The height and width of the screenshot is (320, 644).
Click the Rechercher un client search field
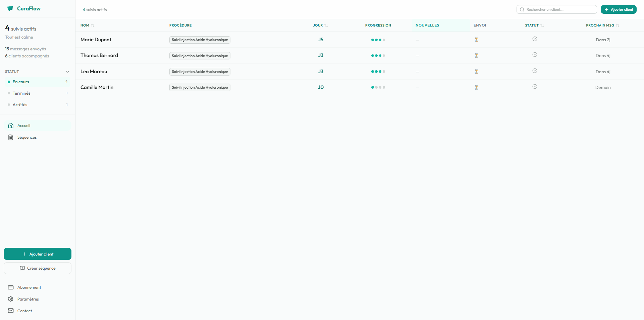[556, 9]
